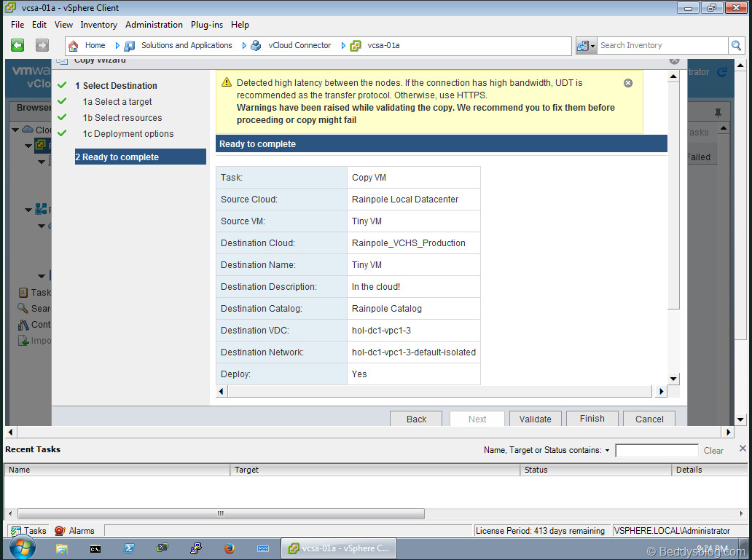752x560 pixels.
Task: Open the Administration menu
Action: coord(154,25)
